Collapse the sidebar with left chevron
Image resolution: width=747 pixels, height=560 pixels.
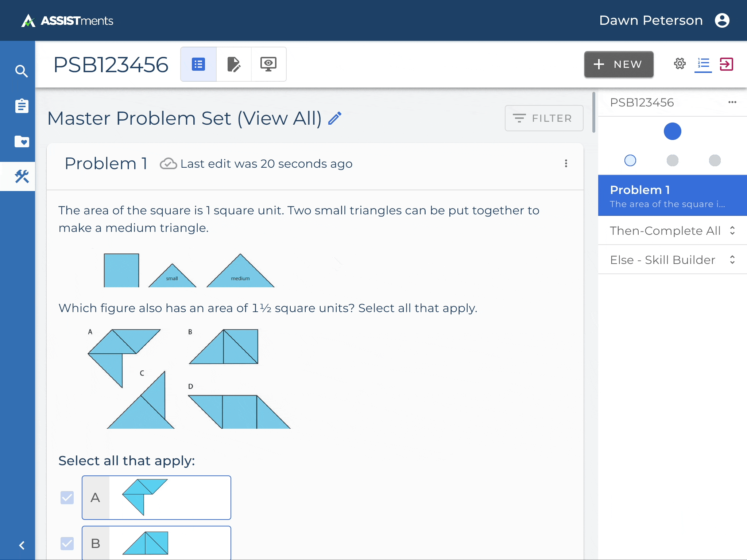22,545
